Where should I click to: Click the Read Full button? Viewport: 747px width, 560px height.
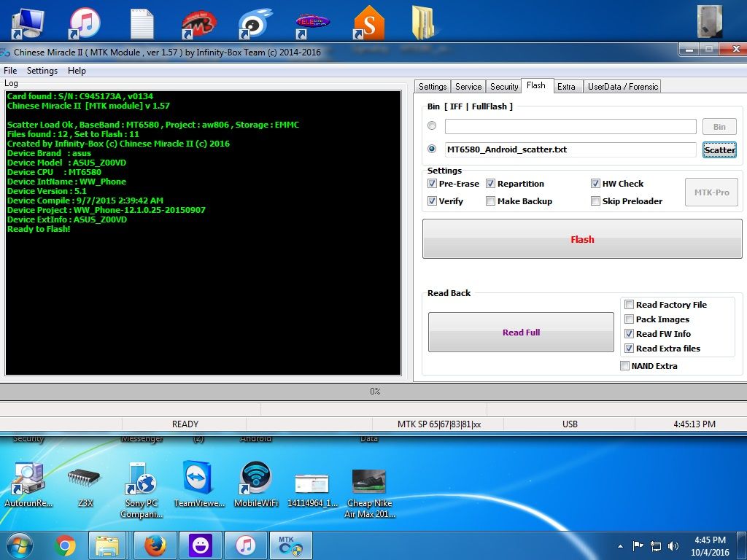click(x=521, y=332)
